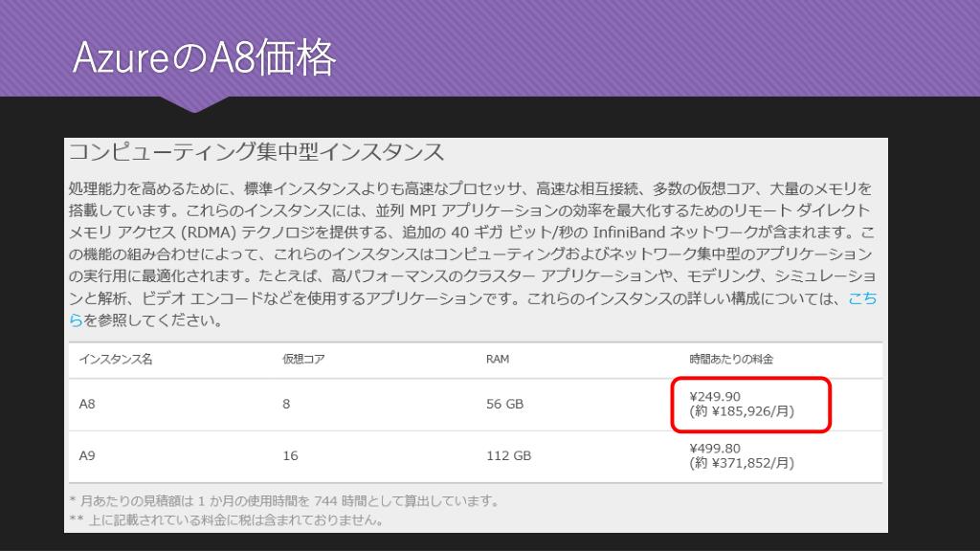980x551 pixels.
Task: Click the 時間あたりの料金 column header
Action: [731, 360]
